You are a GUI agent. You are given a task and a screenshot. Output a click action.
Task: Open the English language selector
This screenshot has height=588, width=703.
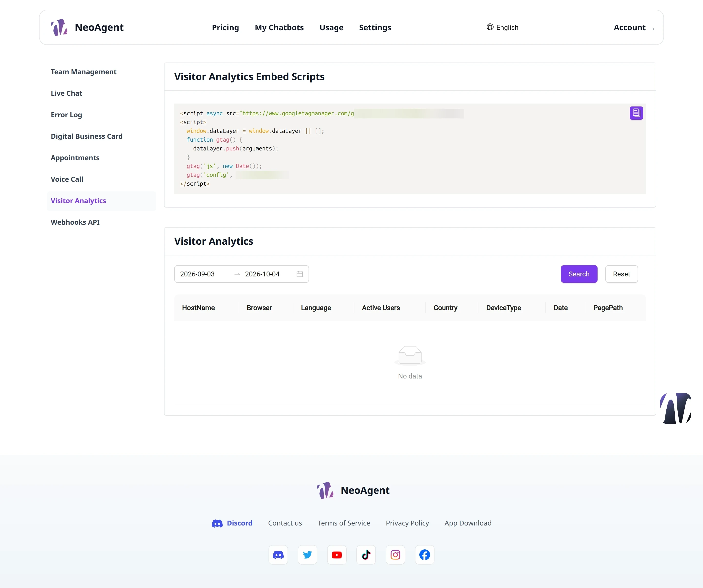503,27
